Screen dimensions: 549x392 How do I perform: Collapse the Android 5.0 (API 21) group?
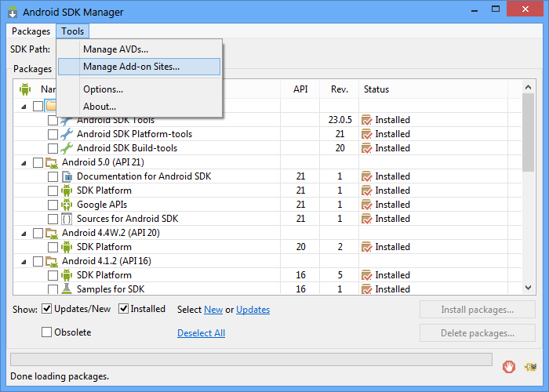24,163
